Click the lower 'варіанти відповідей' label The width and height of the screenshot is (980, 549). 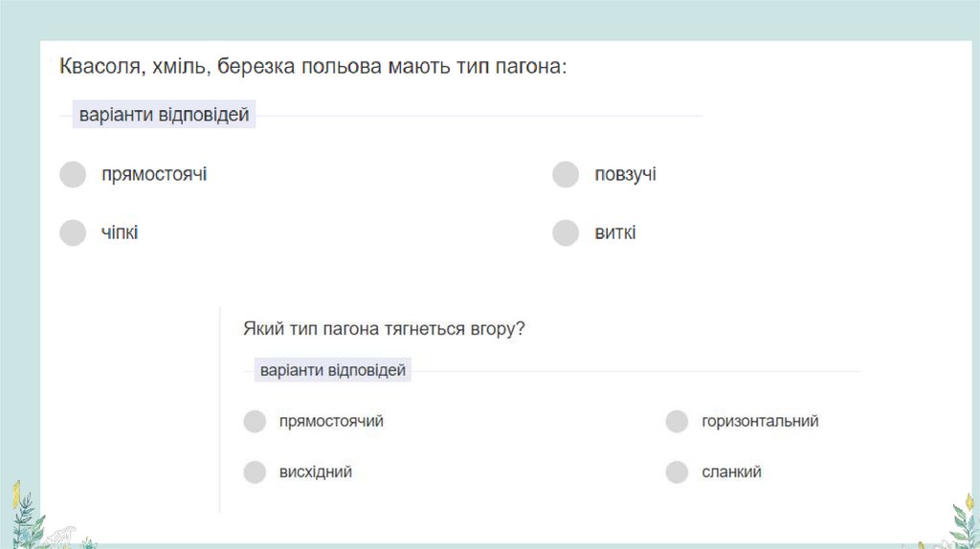tap(332, 370)
